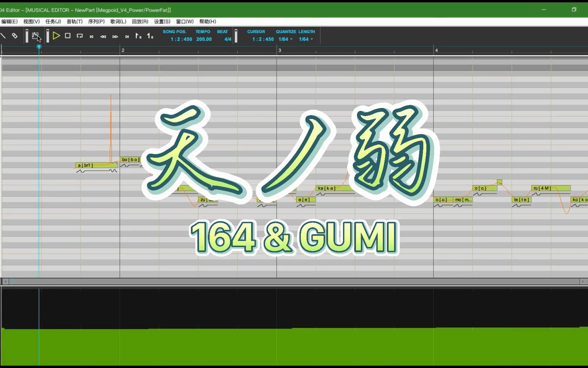Open the 回放(R) menu

140,21
